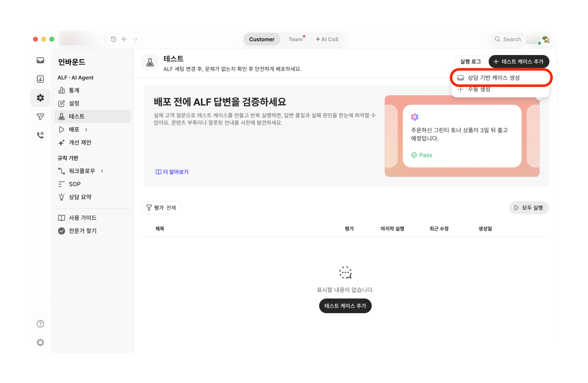Open the 더 알아보기 link
Screen dimensions: 588x383
pos(172,172)
